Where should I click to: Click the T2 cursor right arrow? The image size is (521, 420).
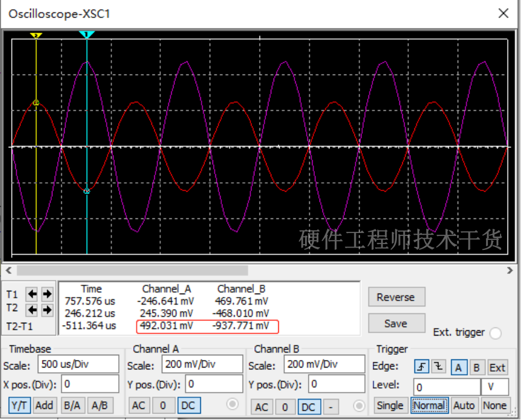[47, 309]
